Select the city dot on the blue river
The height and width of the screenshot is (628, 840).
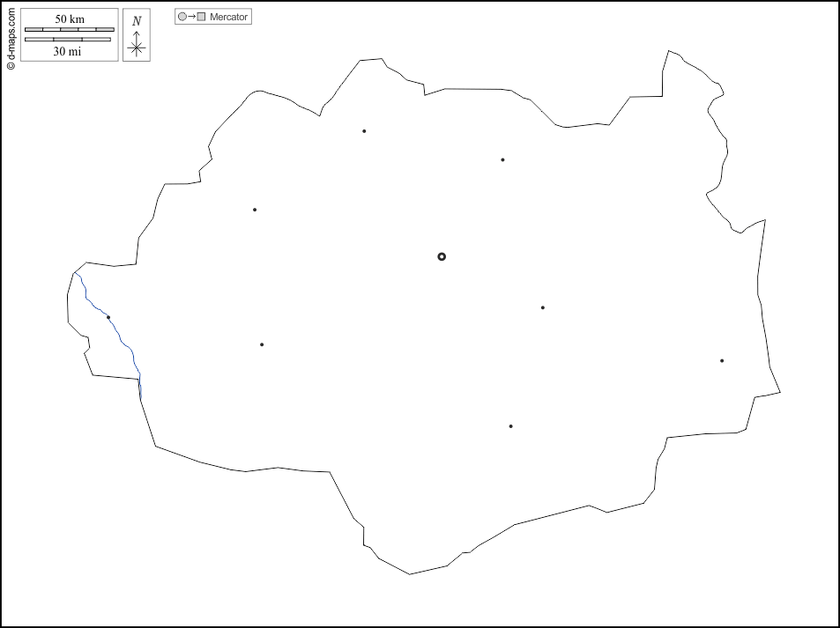coord(108,317)
